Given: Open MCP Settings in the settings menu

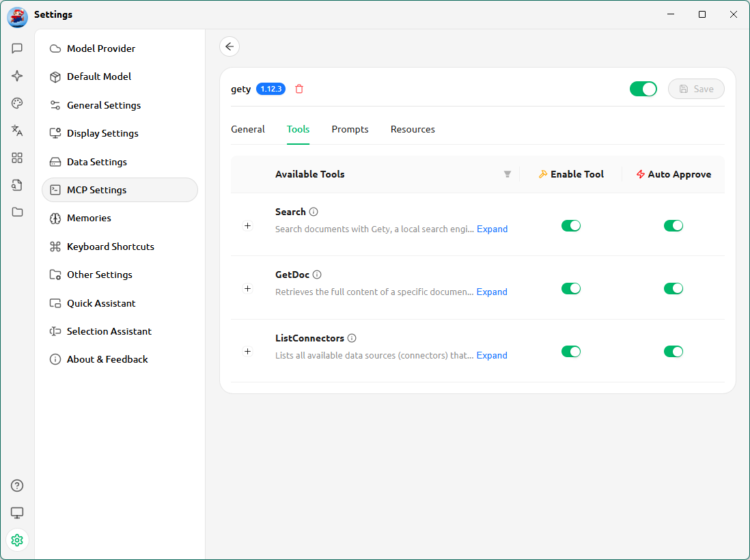Looking at the screenshot, I should (120, 190).
